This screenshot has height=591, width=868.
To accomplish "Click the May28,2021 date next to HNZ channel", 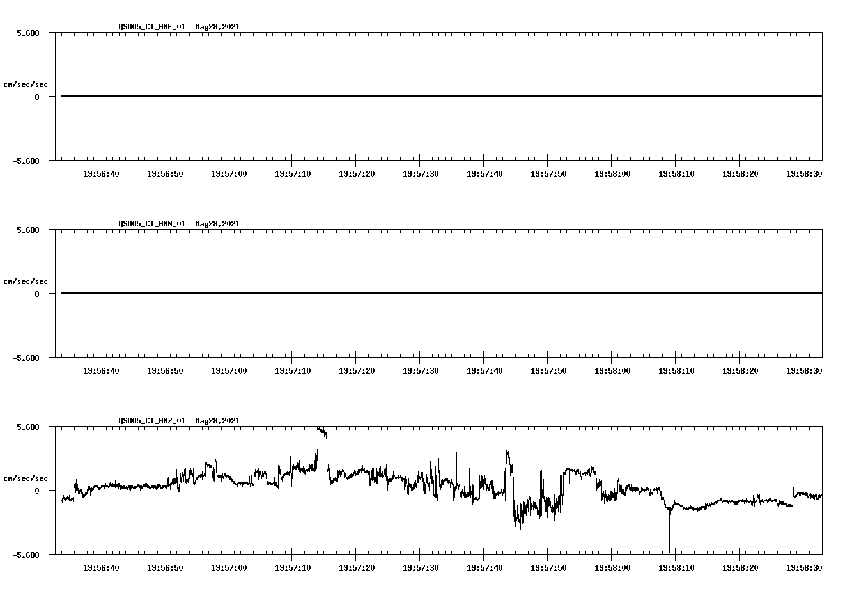I will click(217, 421).
